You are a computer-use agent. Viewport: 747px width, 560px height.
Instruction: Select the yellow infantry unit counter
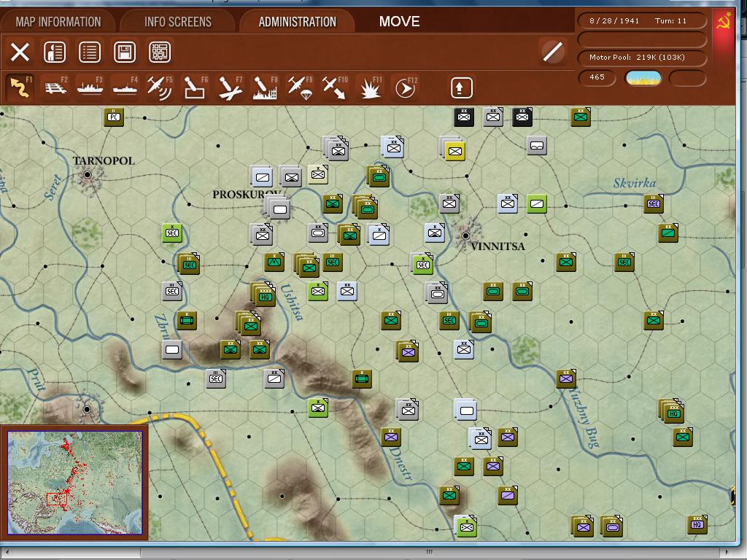tap(454, 152)
